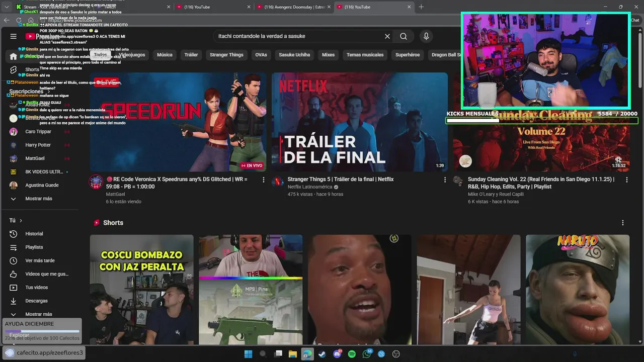Open the Naruto big-lips short
Viewport: 644px width, 362px height.
578,290
